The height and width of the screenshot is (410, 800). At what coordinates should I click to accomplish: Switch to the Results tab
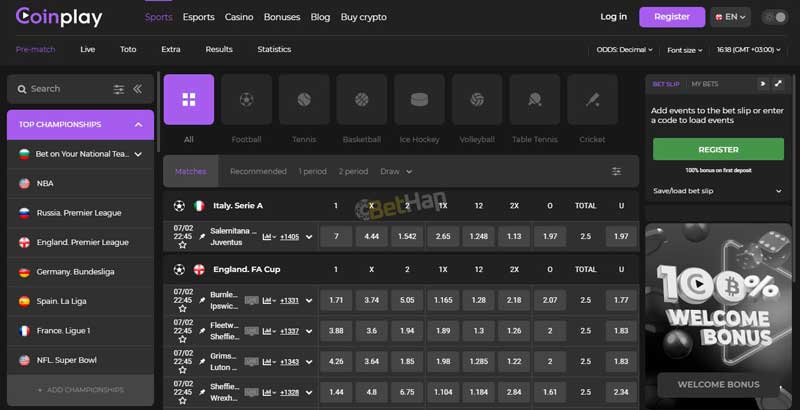point(219,49)
